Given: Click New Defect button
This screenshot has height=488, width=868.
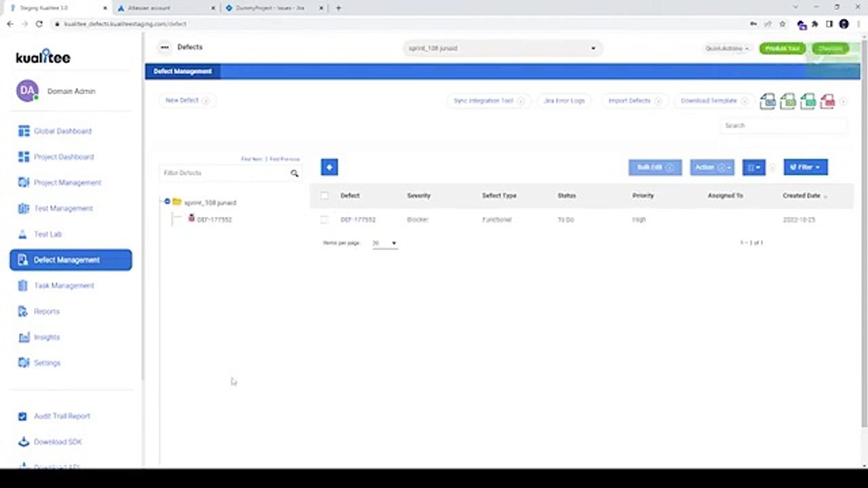Looking at the screenshot, I should [187, 100].
